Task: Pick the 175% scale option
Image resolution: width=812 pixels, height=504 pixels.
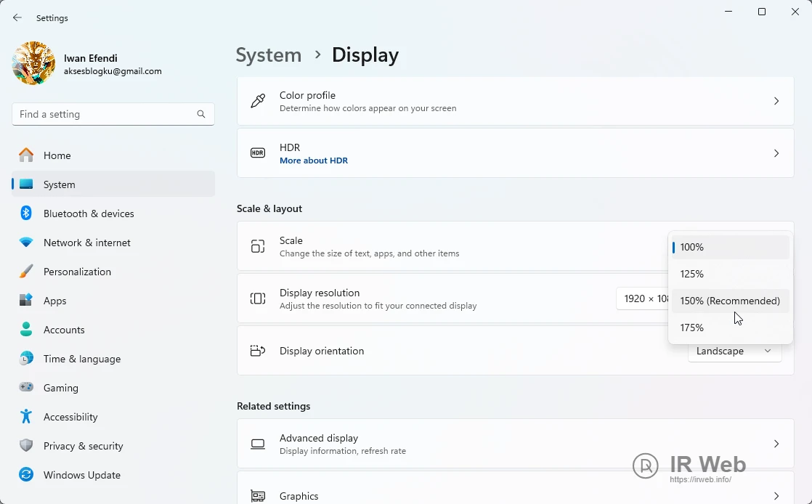Action: pyautogui.click(x=730, y=328)
